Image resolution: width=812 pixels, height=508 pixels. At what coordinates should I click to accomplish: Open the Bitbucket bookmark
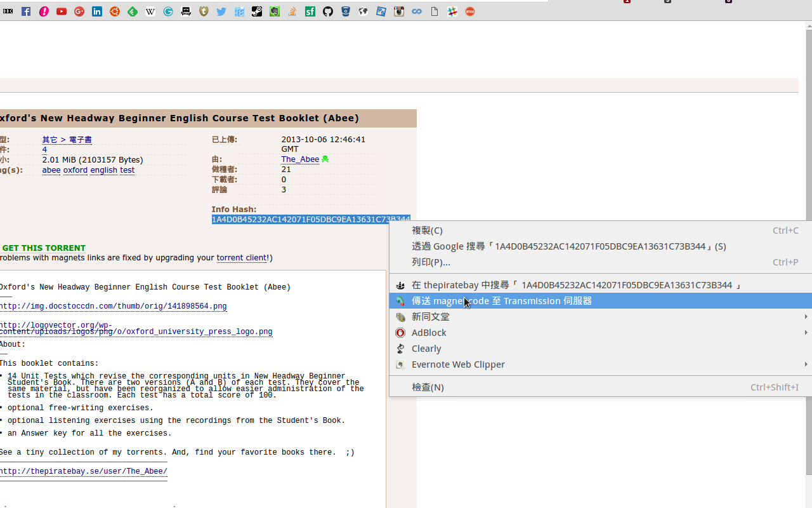(346, 11)
